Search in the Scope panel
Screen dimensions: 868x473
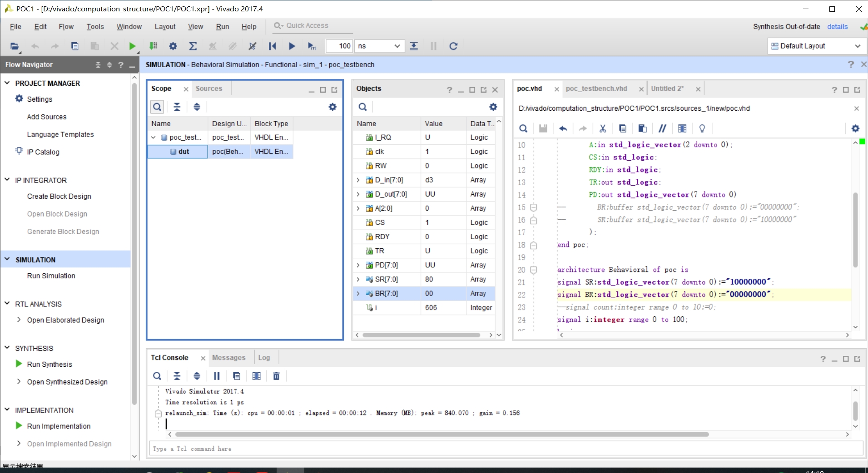tap(157, 107)
